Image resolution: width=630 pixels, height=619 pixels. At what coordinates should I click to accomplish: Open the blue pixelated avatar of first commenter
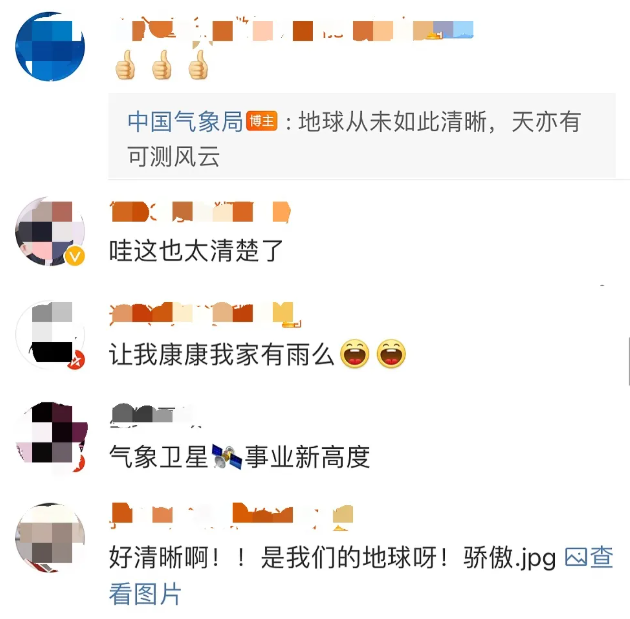[x=50, y=47]
